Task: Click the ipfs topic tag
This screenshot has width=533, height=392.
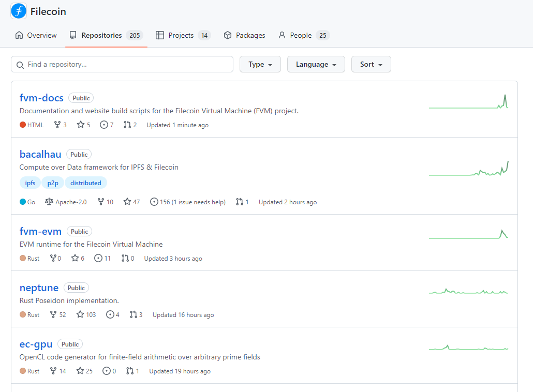Action: (30, 183)
